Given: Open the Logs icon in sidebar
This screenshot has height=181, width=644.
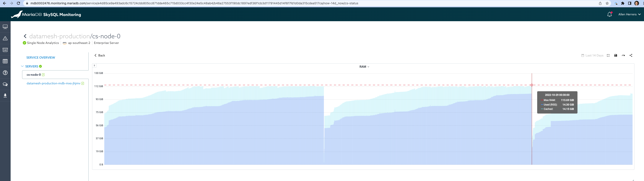Looking at the screenshot, I should [x=5, y=50].
